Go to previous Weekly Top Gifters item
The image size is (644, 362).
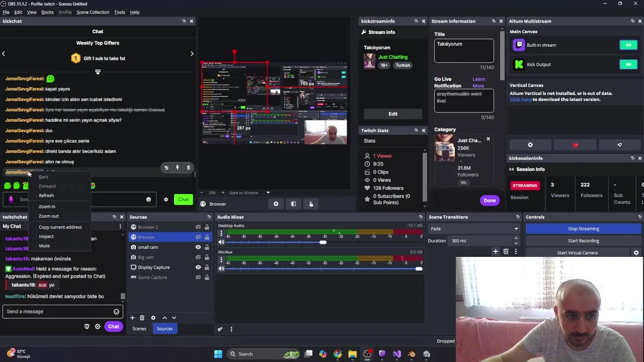click(x=4, y=54)
